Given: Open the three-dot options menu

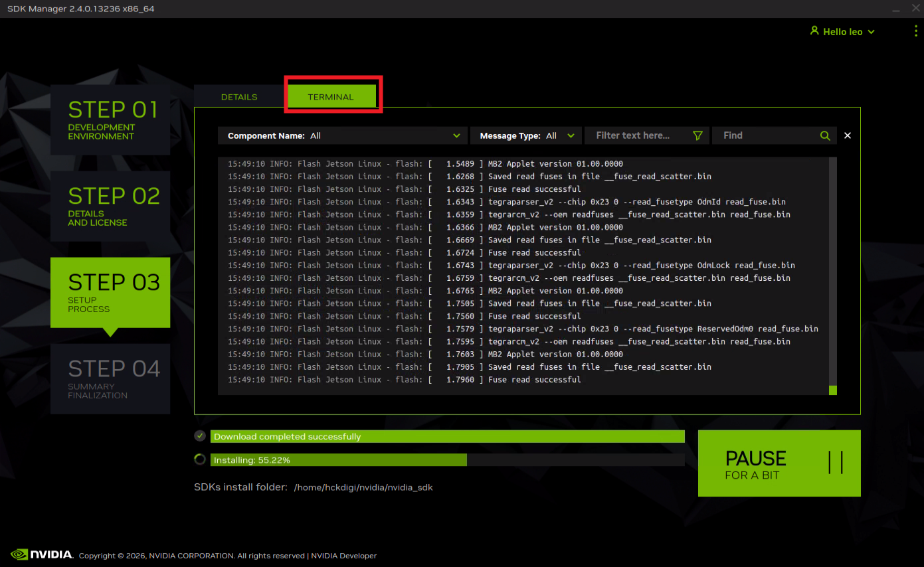Looking at the screenshot, I should (x=916, y=31).
